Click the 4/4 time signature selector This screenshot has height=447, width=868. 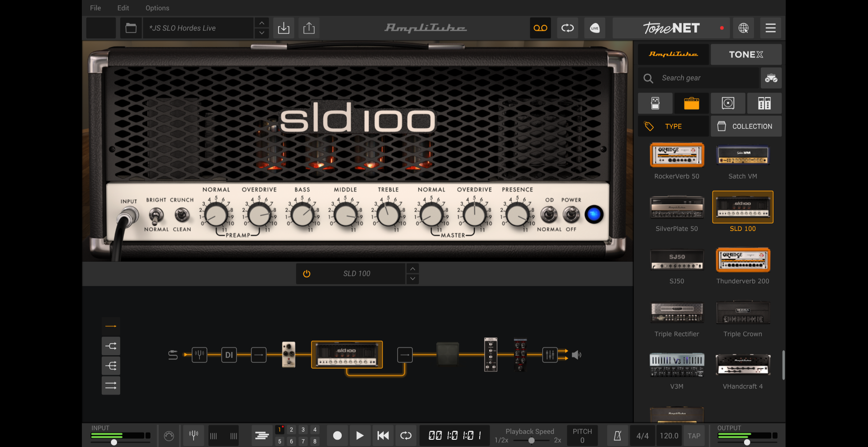642,436
